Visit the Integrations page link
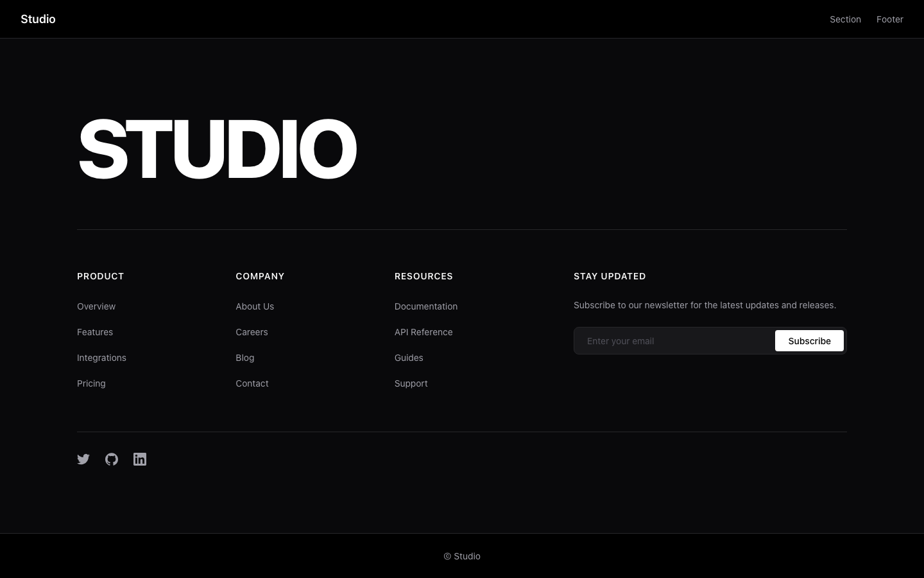Viewport: 924px width, 578px height. [101, 358]
